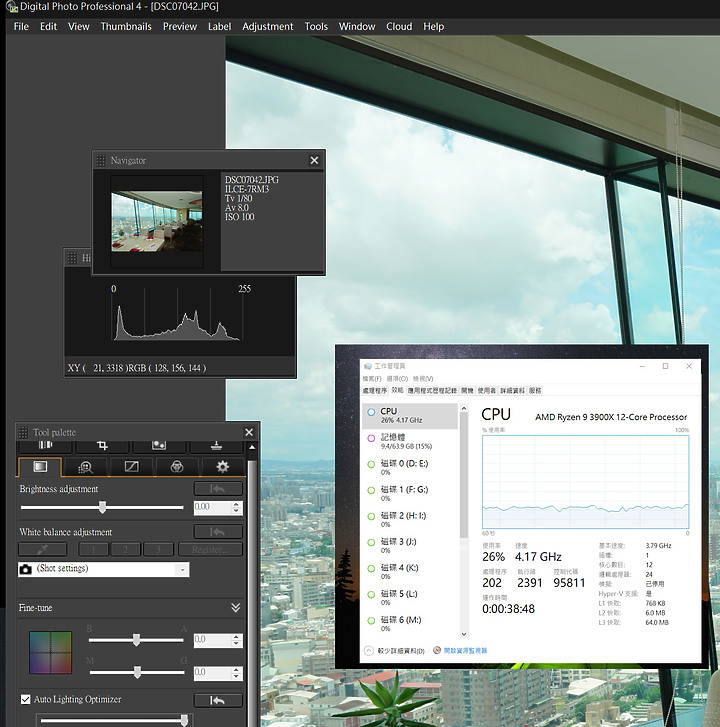Select memory item (9.4/63.9 GB) in Task Manager
Viewport: 720px width, 727px height.
409,441
